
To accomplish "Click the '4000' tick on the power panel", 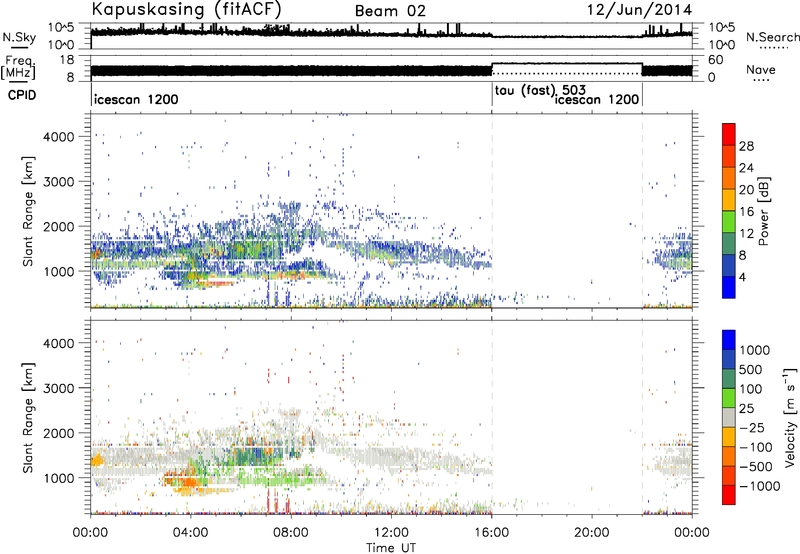I will (59, 137).
